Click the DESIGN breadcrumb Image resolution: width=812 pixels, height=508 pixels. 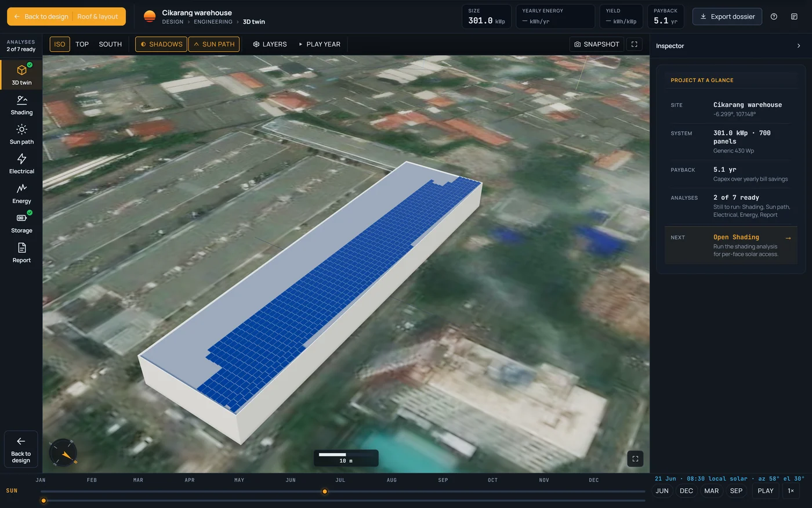(x=173, y=22)
